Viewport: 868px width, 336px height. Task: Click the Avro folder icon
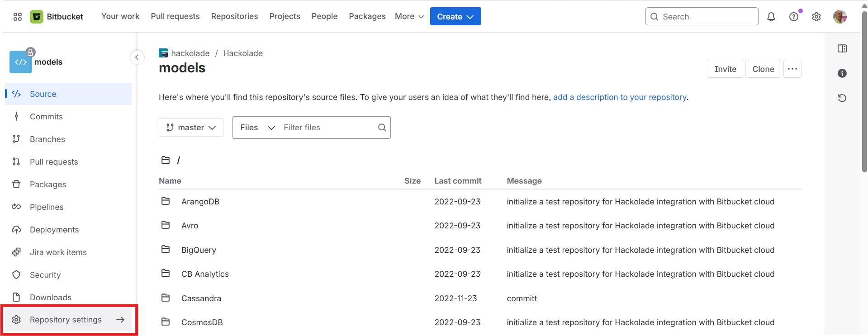(166, 225)
